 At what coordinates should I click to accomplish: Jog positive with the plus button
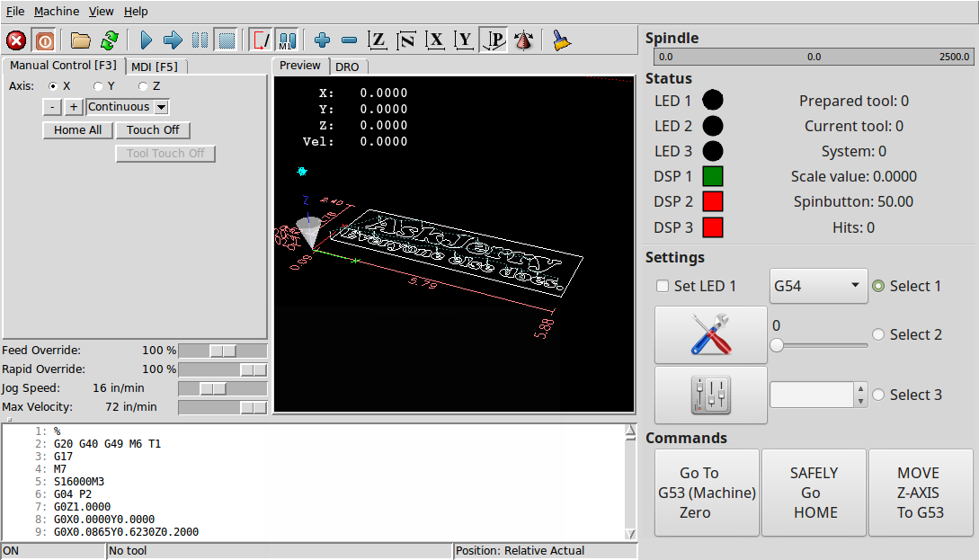coord(74,107)
